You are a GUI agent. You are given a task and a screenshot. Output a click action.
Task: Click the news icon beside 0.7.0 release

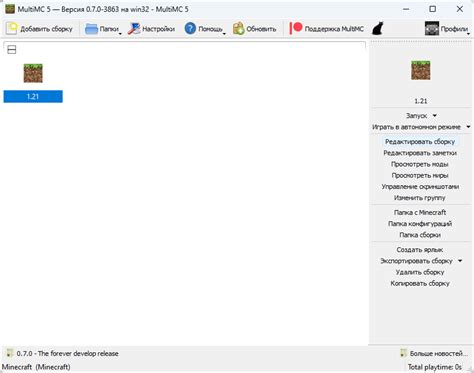coord(10,353)
